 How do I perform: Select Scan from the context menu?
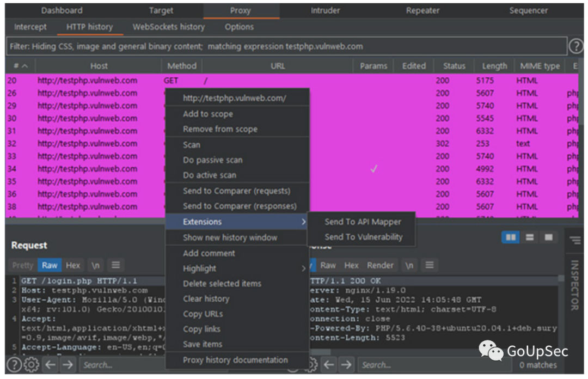(237, 145)
